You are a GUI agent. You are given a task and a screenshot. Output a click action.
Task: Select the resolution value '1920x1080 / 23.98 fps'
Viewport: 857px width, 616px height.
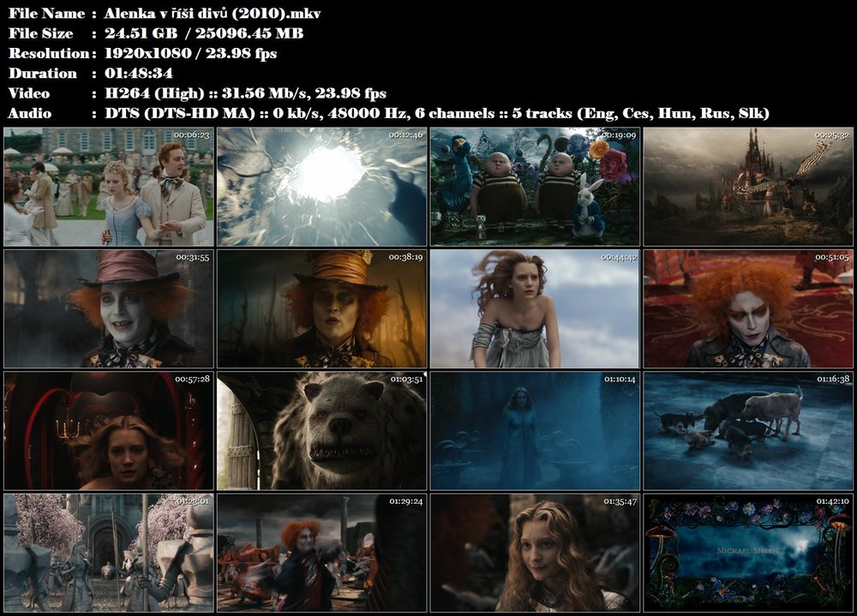pyautogui.click(x=191, y=54)
